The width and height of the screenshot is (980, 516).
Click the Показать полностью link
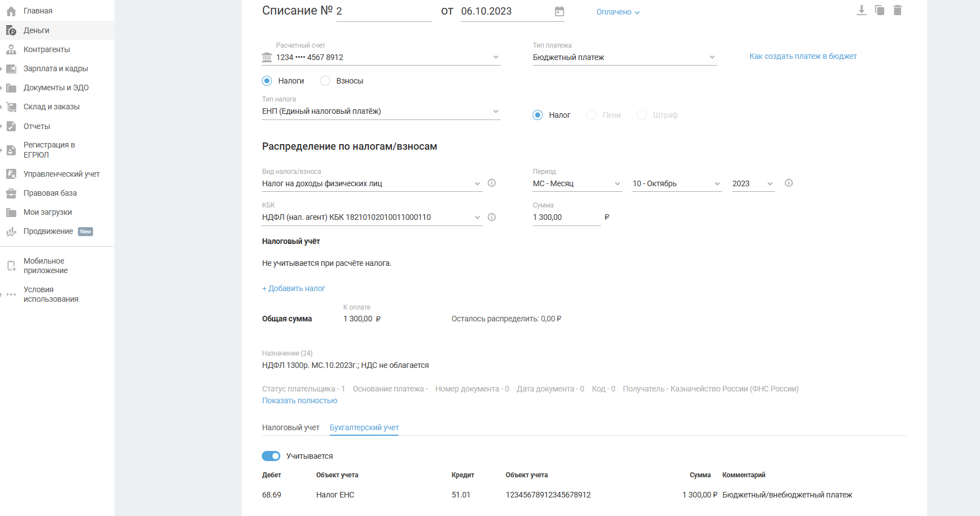pyautogui.click(x=300, y=400)
